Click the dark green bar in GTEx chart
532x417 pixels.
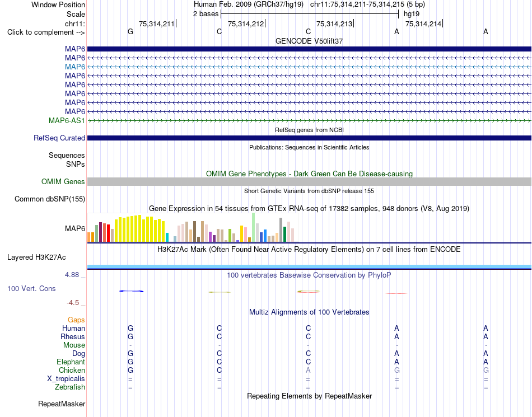pyautogui.click(x=284, y=235)
